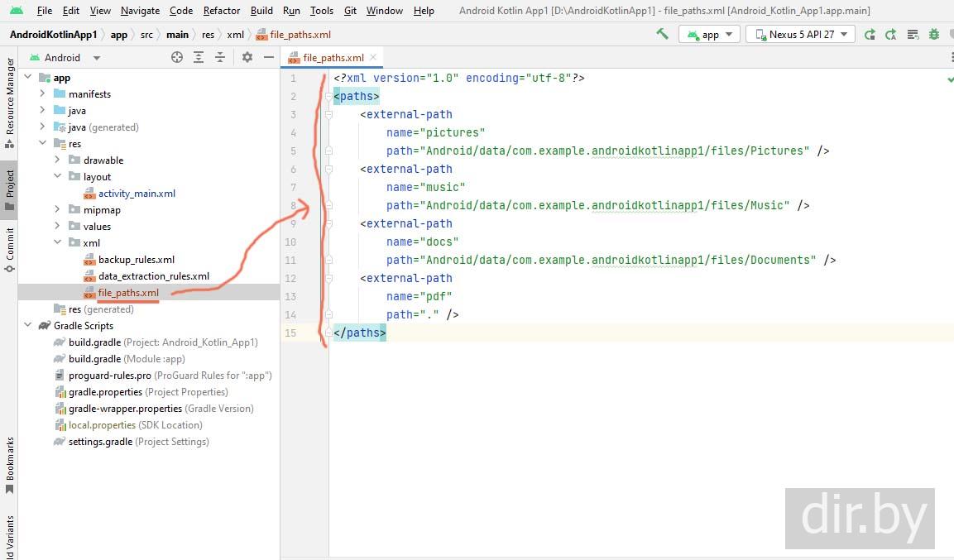Image resolution: width=954 pixels, height=560 pixels.
Task: Click the Expand All icon in Project panel
Action: (199, 57)
